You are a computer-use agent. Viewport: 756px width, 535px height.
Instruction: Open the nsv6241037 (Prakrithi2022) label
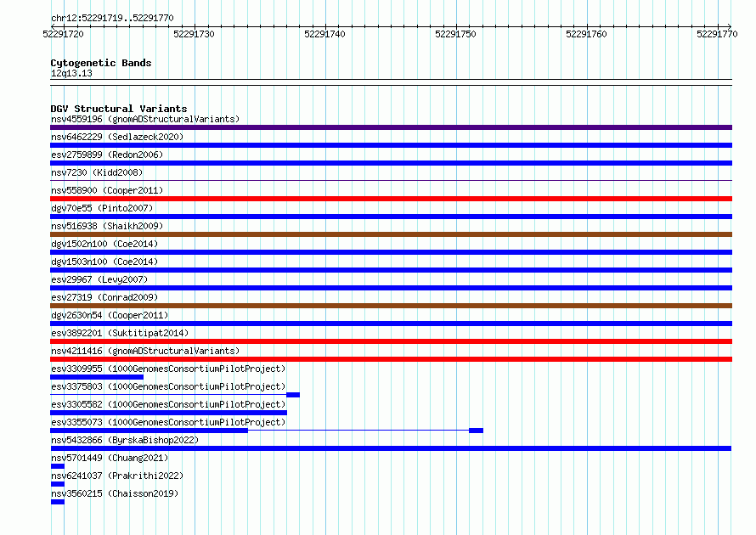pos(117,476)
